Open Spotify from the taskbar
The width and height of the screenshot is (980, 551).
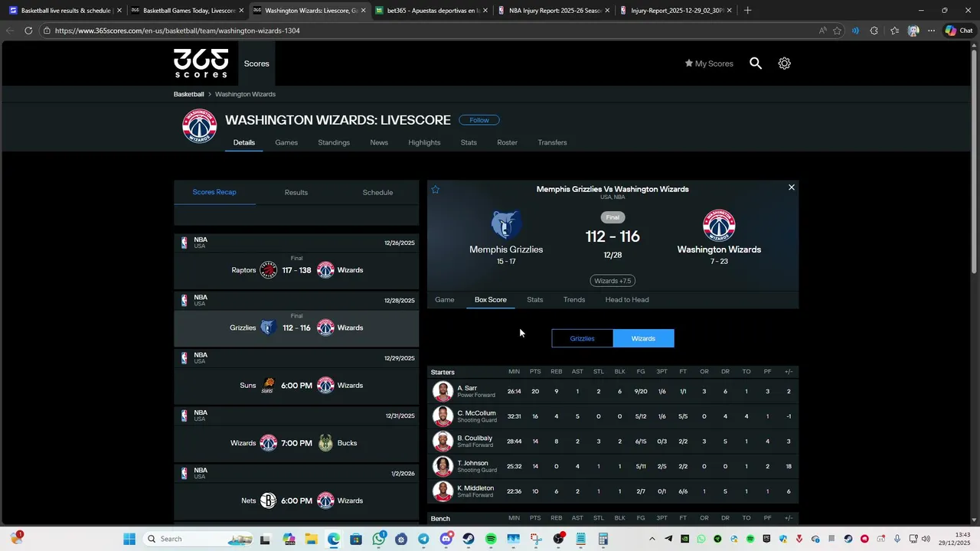click(491, 540)
